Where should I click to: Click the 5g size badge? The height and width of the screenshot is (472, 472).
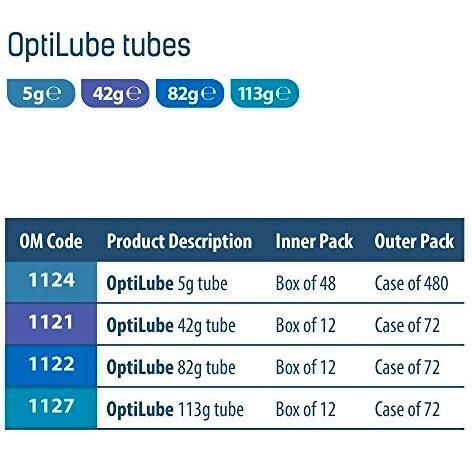(x=41, y=93)
